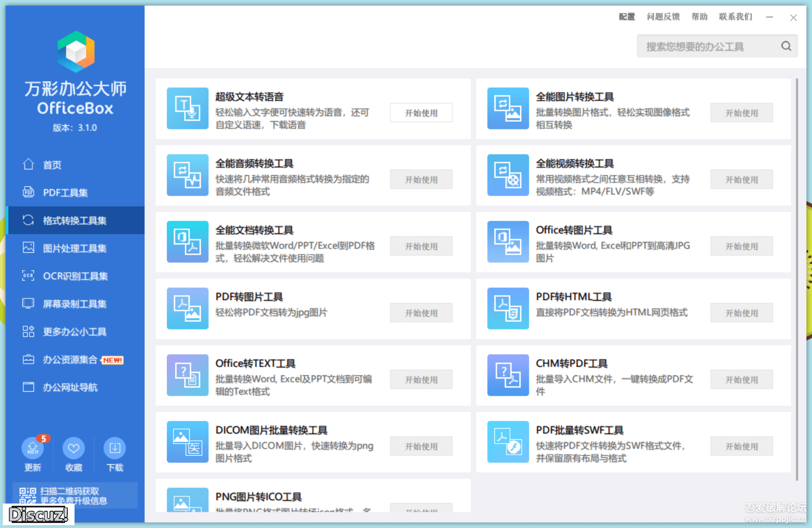The height and width of the screenshot is (528, 812).
Task: Click the 万彩办公大师 OfficeBox title text
Action: pyautogui.click(x=75, y=98)
